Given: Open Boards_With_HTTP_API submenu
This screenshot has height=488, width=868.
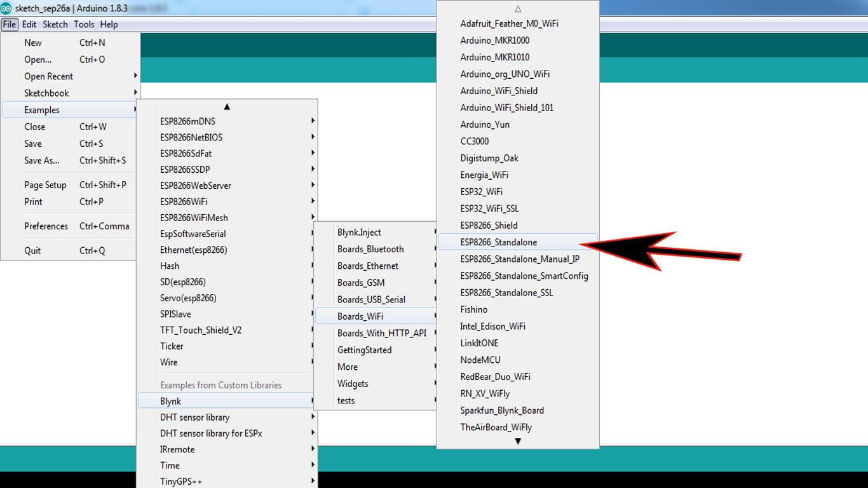Looking at the screenshot, I should pos(376,333).
